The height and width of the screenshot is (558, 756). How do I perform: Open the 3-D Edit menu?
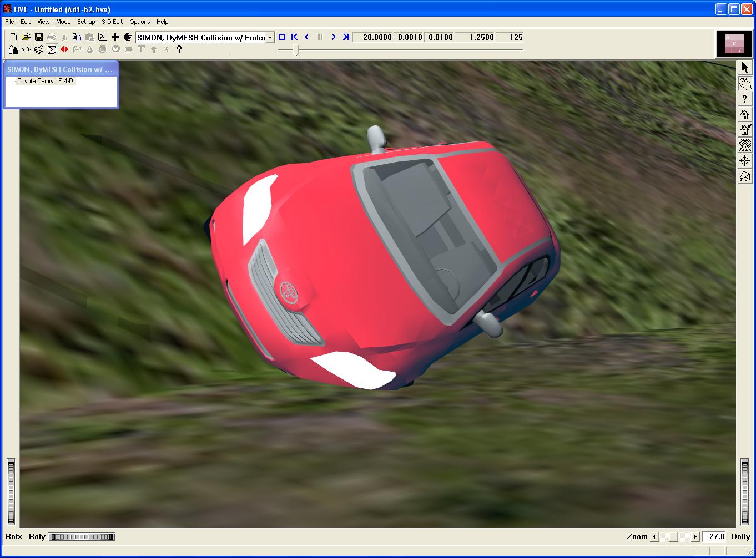tap(112, 22)
